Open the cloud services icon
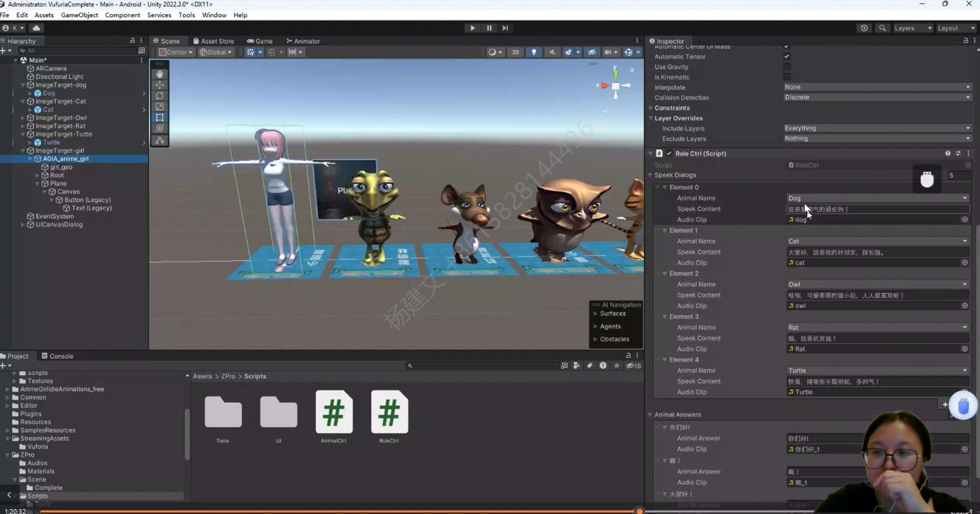Viewport: 980px width, 514px height. (36, 28)
